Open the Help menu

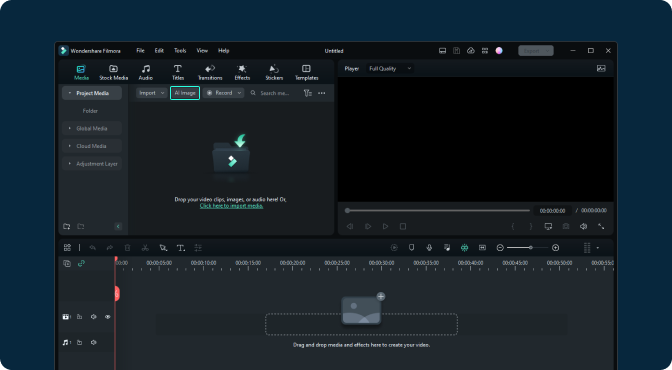(x=224, y=51)
